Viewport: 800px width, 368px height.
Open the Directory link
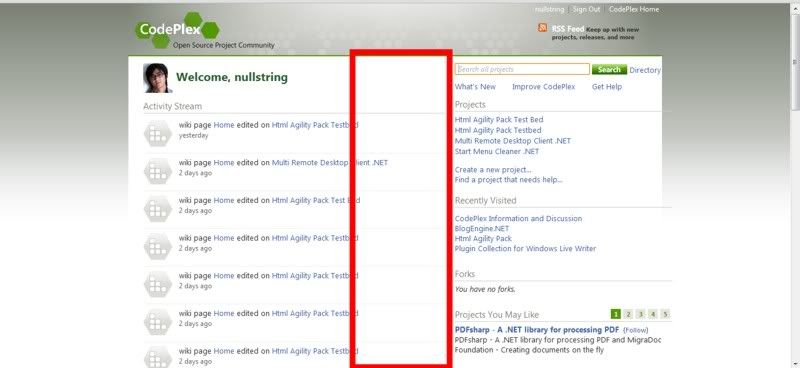click(x=645, y=70)
